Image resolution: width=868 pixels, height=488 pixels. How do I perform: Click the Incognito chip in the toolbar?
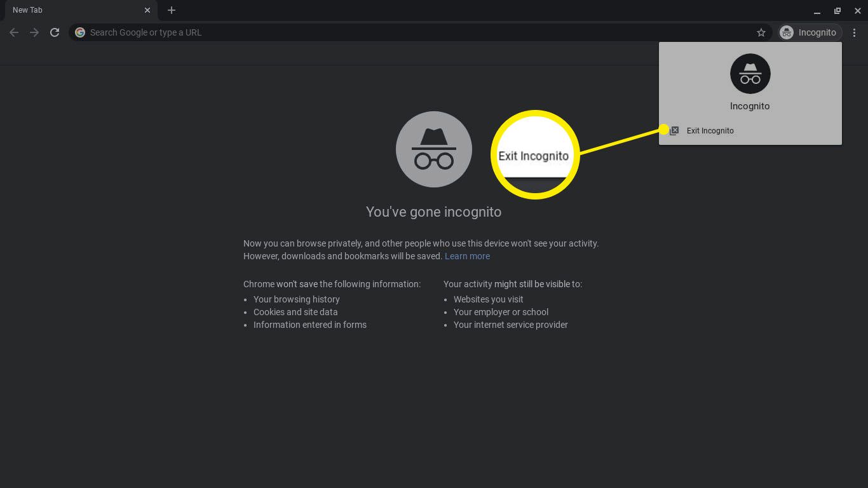click(810, 32)
